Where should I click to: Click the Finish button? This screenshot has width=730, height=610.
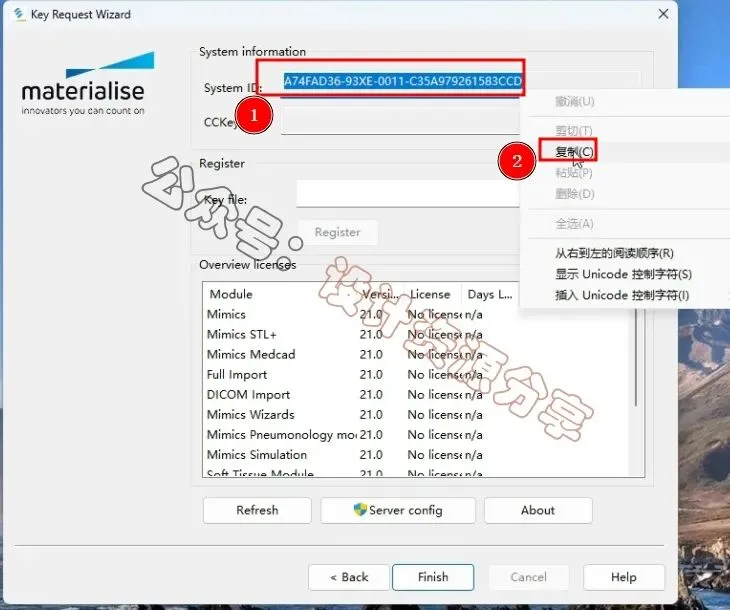[x=433, y=577]
